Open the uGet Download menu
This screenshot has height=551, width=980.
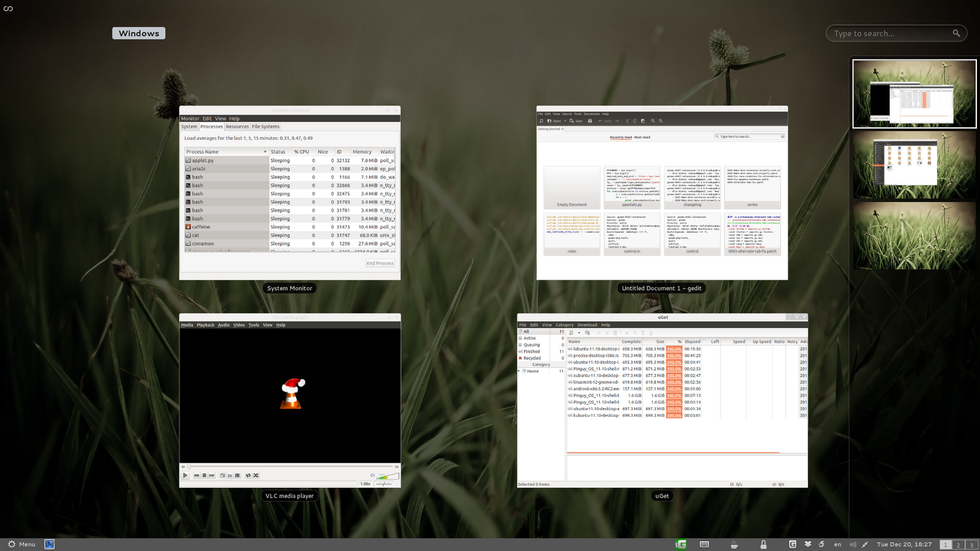pyautogui.click(x=587, y=325)
